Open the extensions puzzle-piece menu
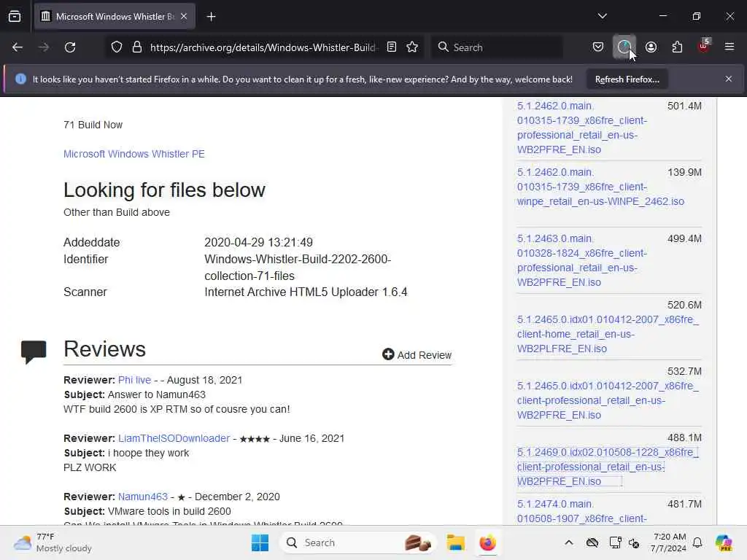This screenshot has height=560, width=747. 677,47
